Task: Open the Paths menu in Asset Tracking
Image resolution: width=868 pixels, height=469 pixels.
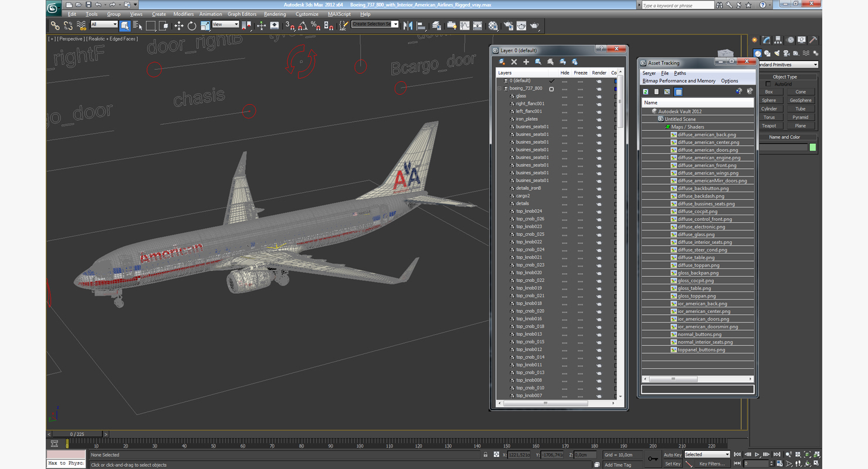Action: click(x=680, y=73)
